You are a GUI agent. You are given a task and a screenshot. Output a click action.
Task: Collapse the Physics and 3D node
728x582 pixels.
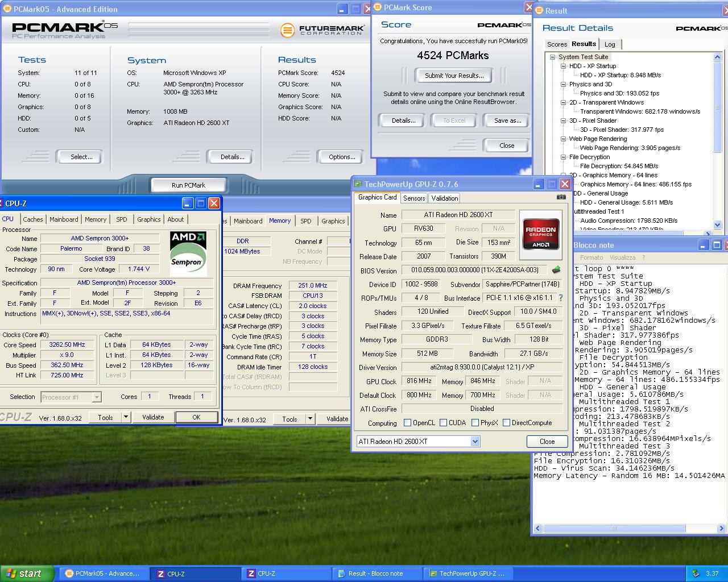(x=563, y=84)
